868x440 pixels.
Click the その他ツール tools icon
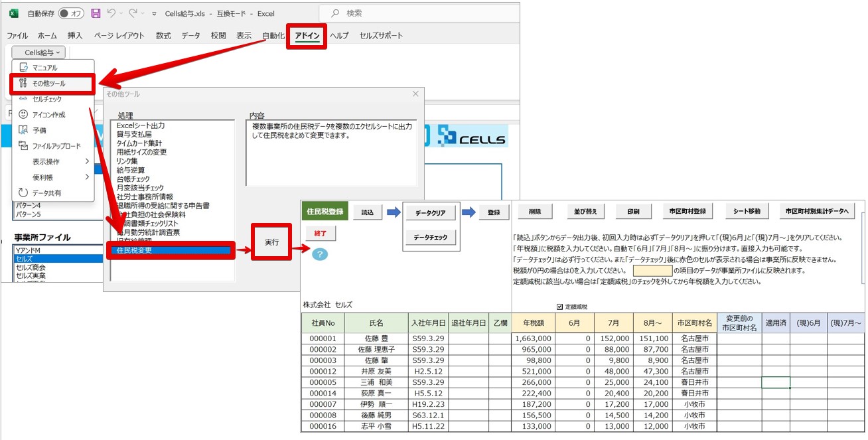(24, 84)
